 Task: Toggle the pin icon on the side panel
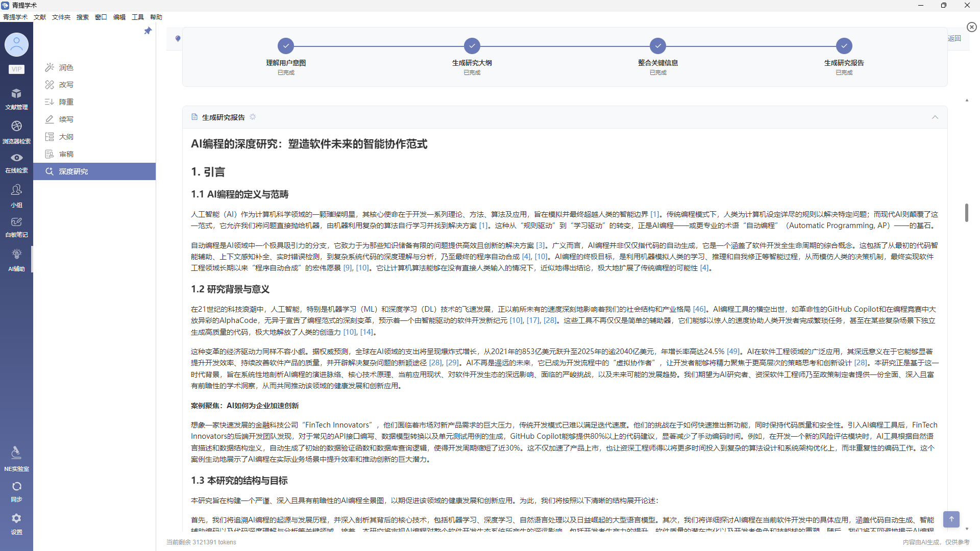[x=148, y=31]
